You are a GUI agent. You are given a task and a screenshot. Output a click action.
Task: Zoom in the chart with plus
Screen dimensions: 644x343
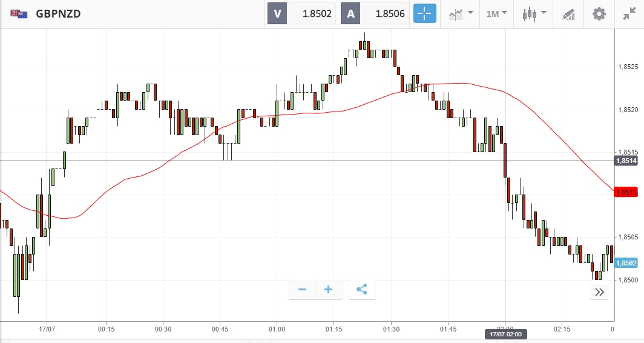pyautogui.click(x=329, y=290)
